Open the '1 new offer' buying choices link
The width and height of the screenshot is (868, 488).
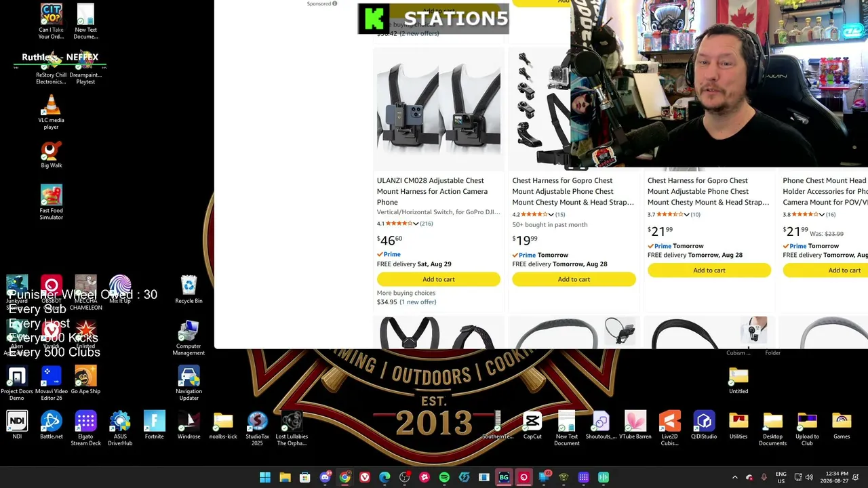418,302
